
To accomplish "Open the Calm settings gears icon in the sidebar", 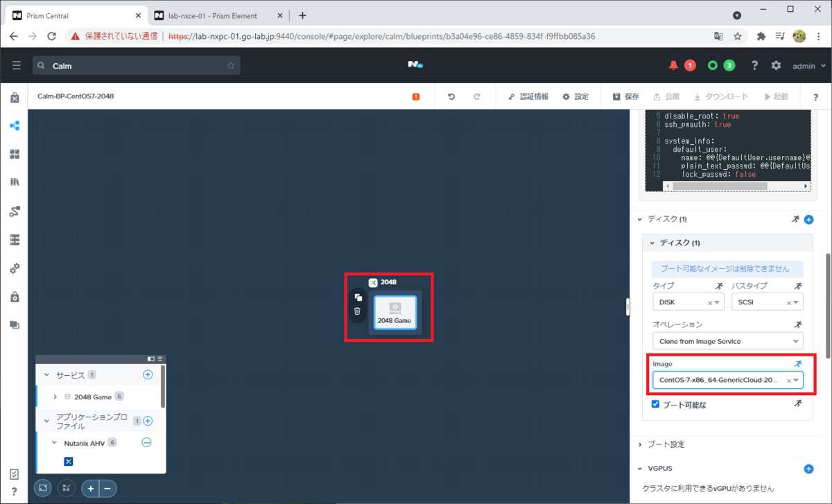I will (15, 268).
